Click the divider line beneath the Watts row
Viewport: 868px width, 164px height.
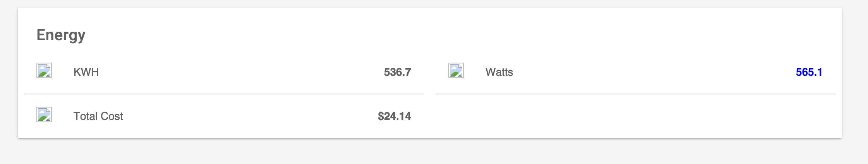[636, 94]
